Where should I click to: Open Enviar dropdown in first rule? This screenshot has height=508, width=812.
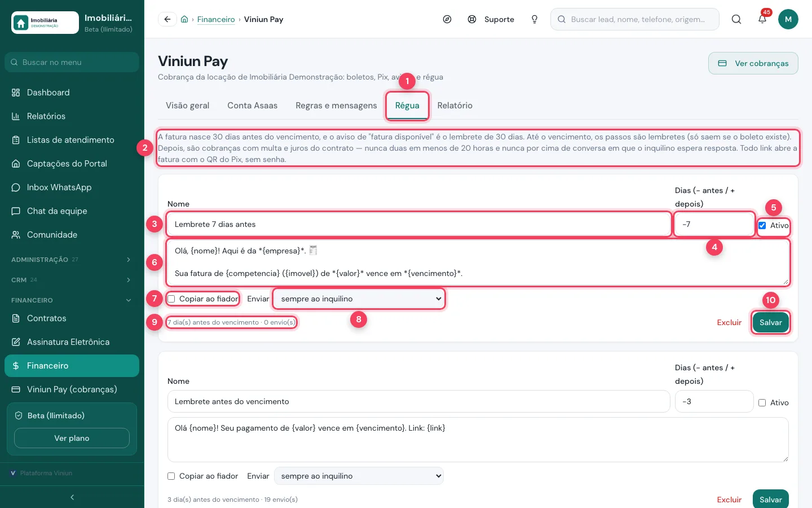pos(359,299)
